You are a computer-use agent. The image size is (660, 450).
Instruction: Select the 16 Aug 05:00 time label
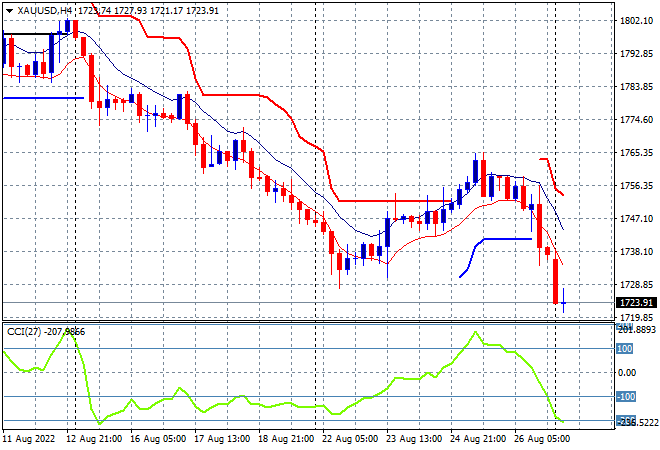[x=158, y=439]
